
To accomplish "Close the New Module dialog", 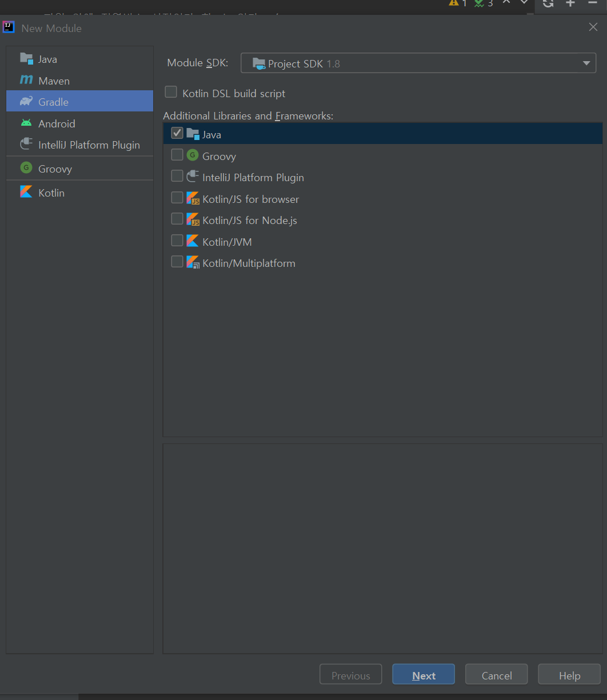I will click(593, 27).
